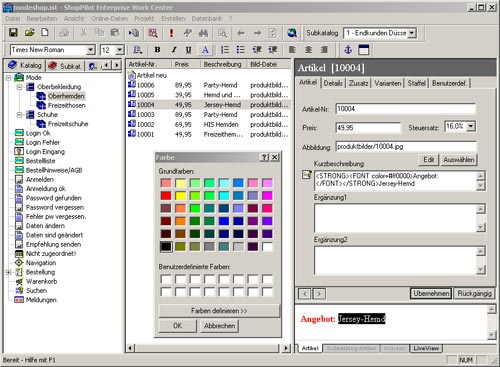Viewport: 500px width, 367px height.
Task: Select the pure red swatch in second row
Action: pyautogui.click(x=166, y=196)
